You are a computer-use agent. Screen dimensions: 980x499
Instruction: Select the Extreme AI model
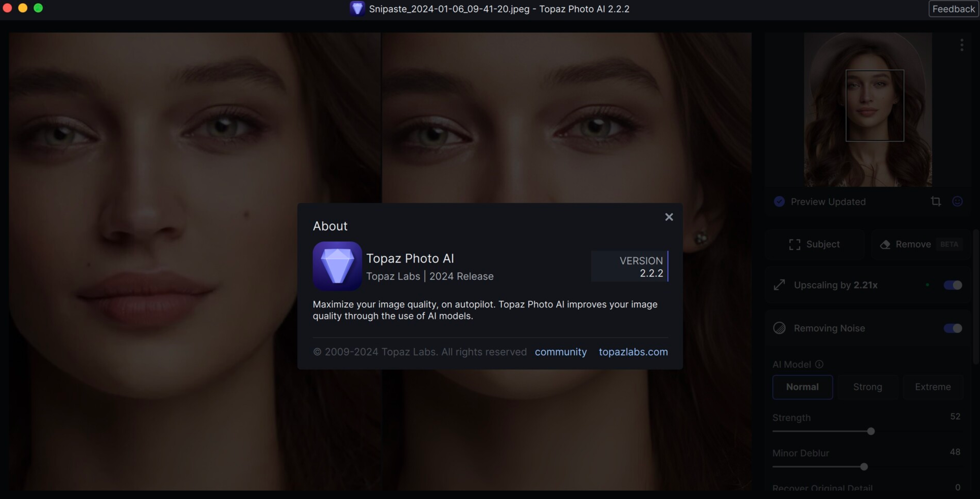point(933,387)
